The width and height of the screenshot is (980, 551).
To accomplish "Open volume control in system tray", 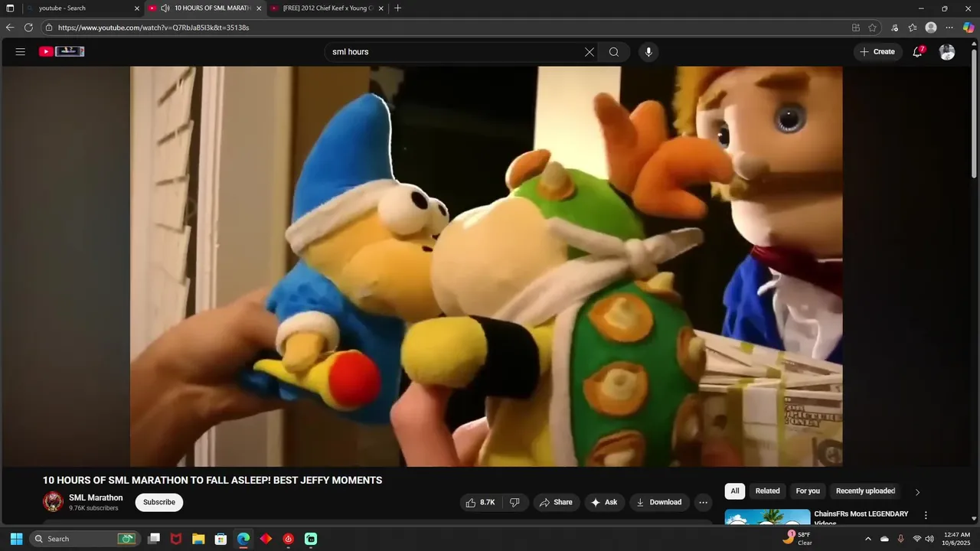I will click(x=929, y=539).
